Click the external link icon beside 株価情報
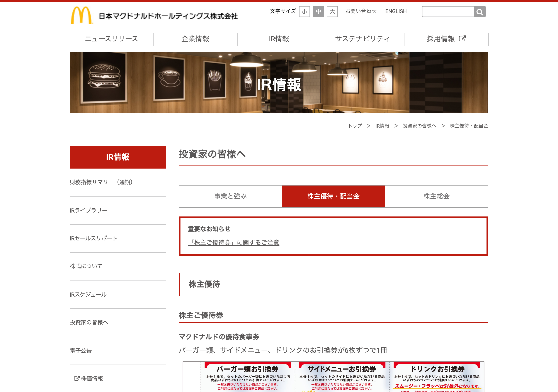Image resolution: width=558 pixels, height=392 pixels. point(77,378)
